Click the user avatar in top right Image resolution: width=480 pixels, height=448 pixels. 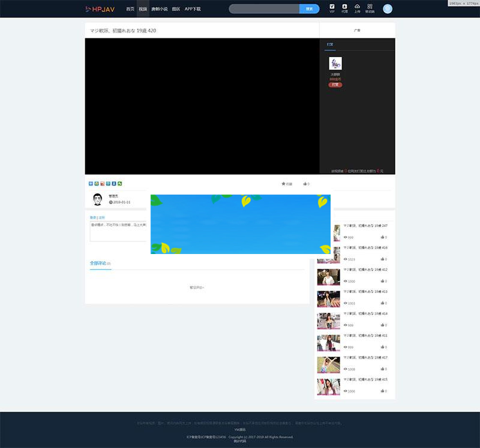click(x=388, y=9)
